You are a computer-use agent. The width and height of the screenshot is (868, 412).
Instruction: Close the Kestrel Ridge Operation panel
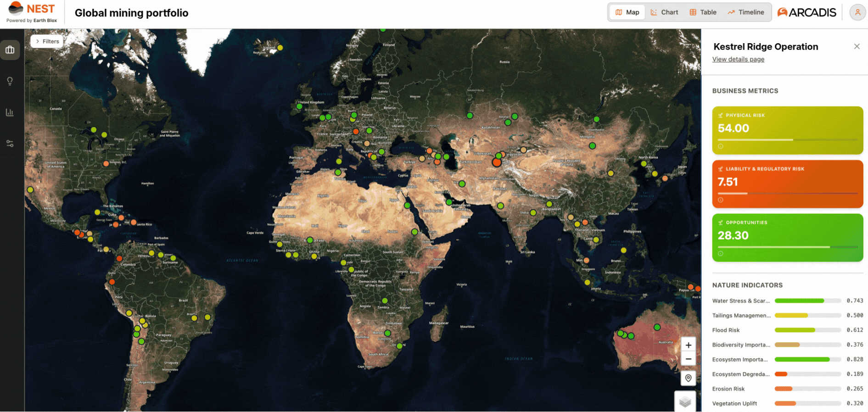pyautogui.click(x=857, y=46)
